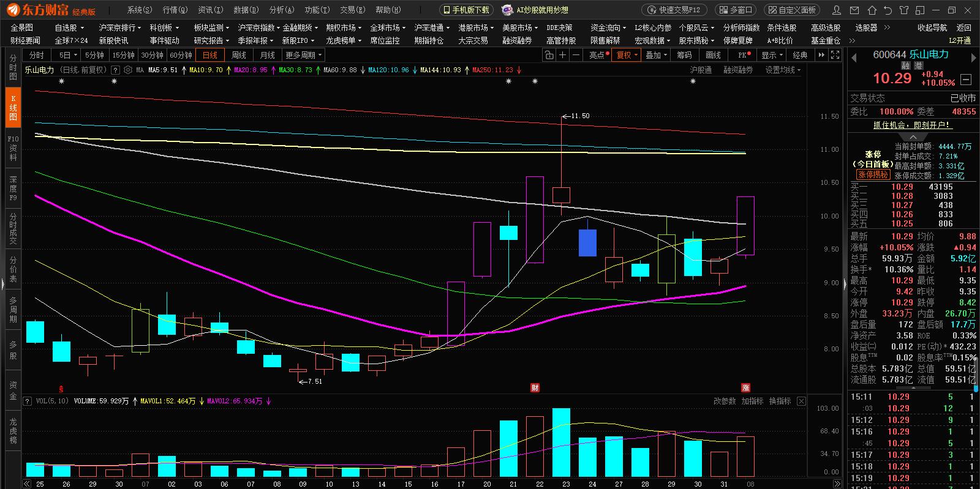
Task: Select the F10资料 sidebar item
Action: point(13,149)
